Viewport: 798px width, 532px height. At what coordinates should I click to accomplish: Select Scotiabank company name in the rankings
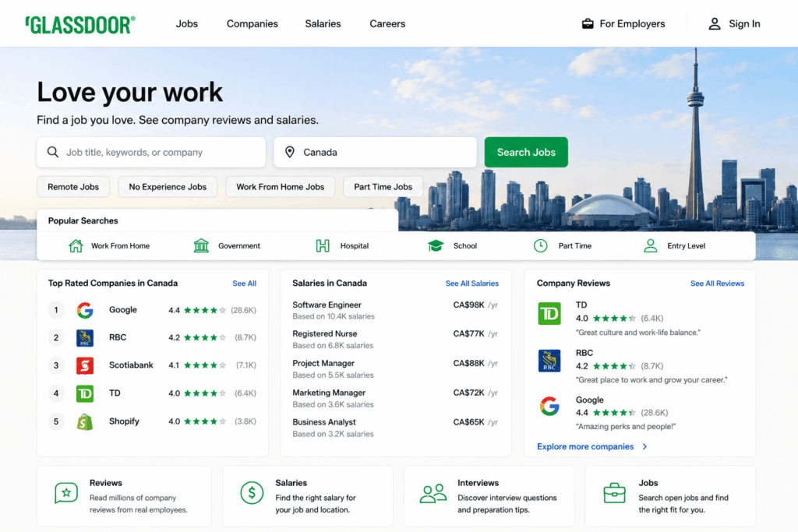pyautogui.click(x=131, y=365)
